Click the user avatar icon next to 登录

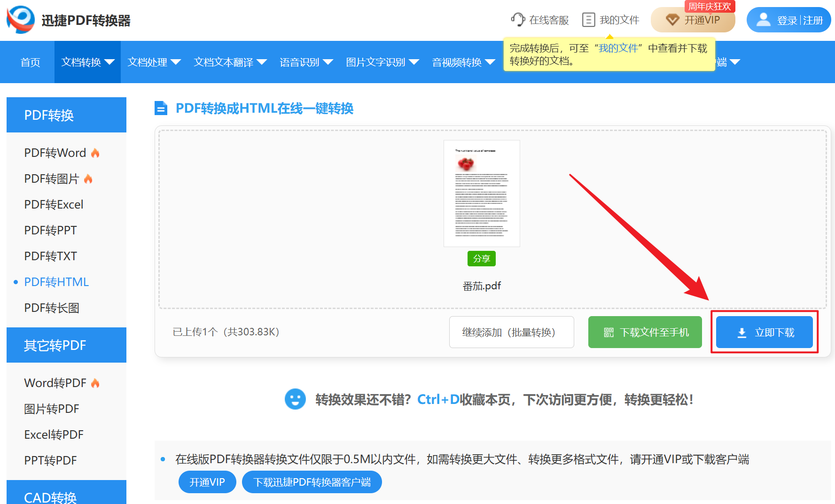[x=764, y=20]
